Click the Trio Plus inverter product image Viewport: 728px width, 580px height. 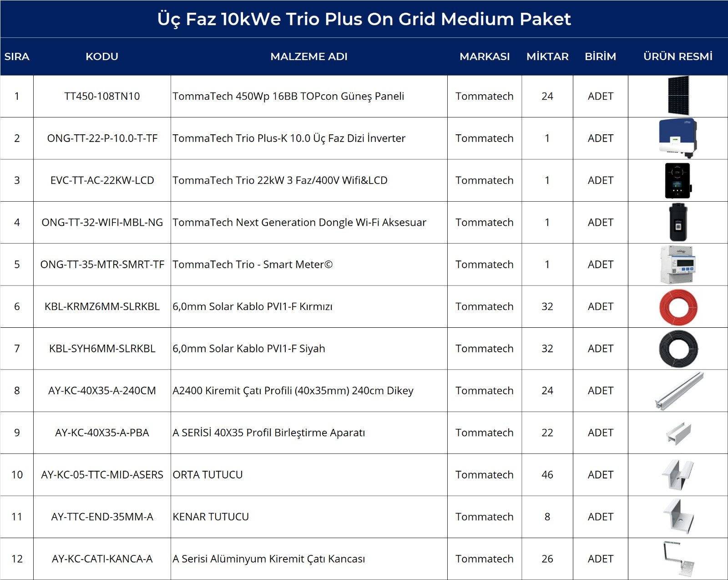pyautogui.click(x=678, y=137)
